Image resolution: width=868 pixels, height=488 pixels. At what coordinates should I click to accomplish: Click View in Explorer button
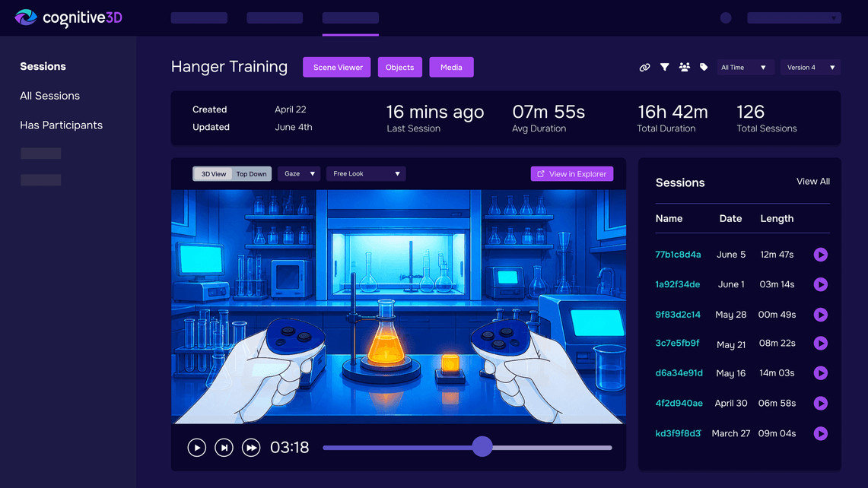tap(572, 174)
